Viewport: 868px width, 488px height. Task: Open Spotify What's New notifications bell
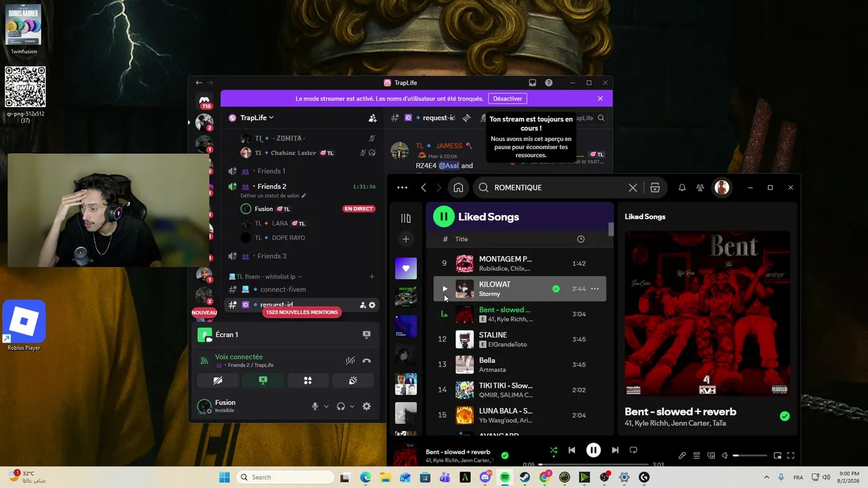(x=682, y=188)
